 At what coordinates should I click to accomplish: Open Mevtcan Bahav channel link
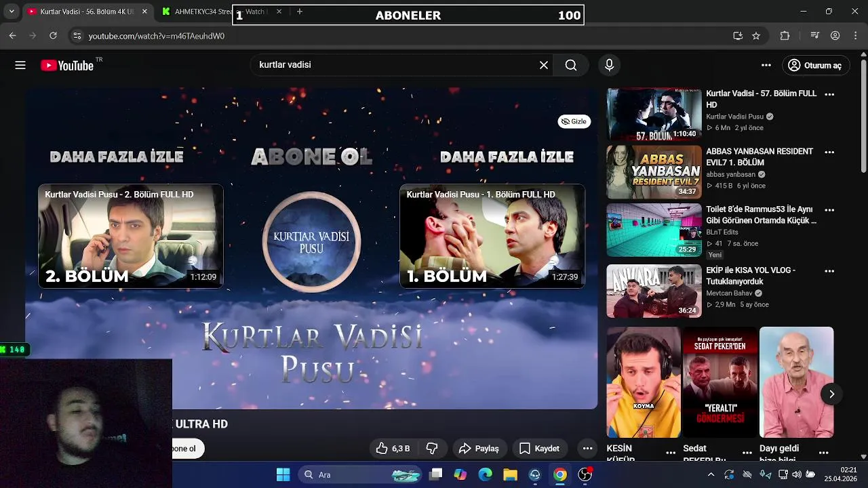(730, 293)
